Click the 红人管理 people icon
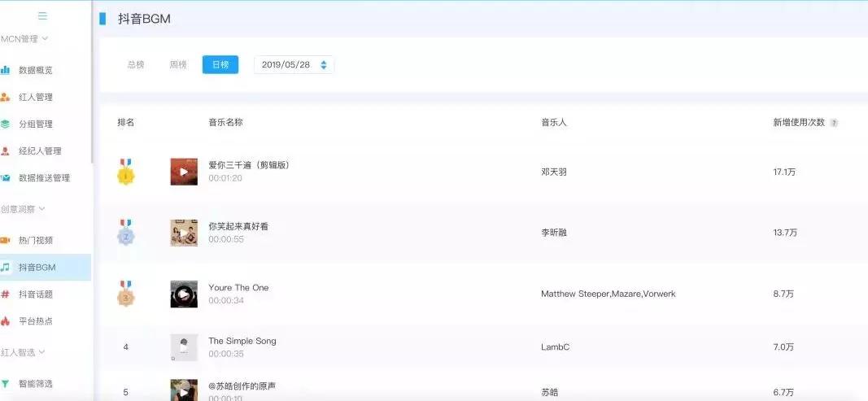868x401 pixels. pos(5,97)
